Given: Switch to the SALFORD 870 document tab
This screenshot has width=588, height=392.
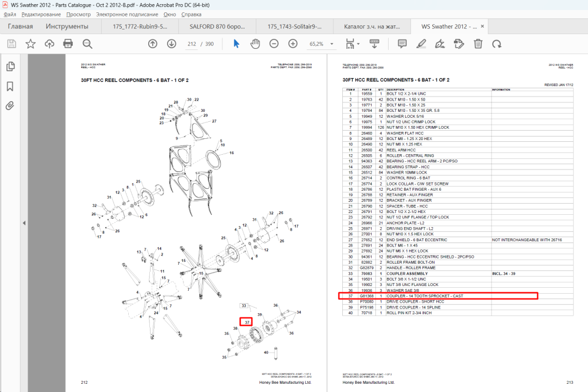Looking at the screenshot, I should [217, 26].
